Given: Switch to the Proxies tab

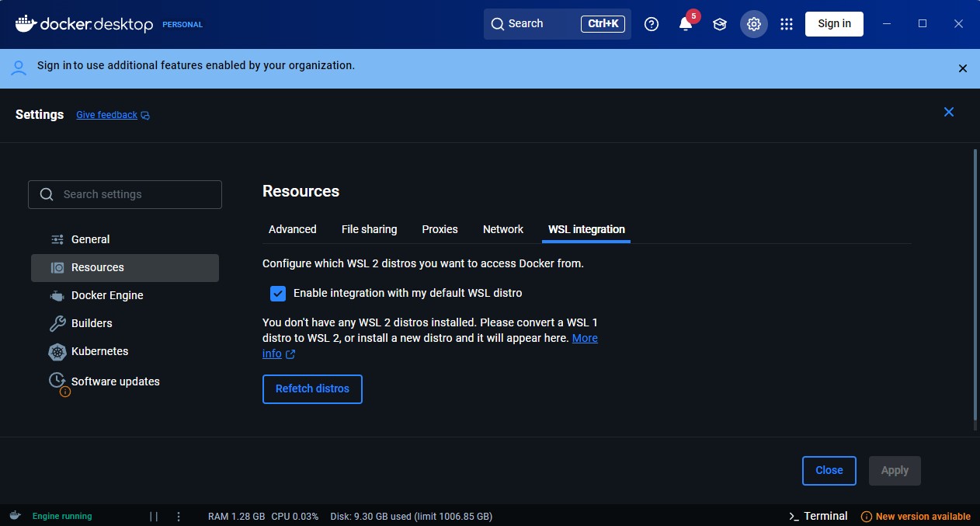Looking at the screenshot, I should 440,229.
